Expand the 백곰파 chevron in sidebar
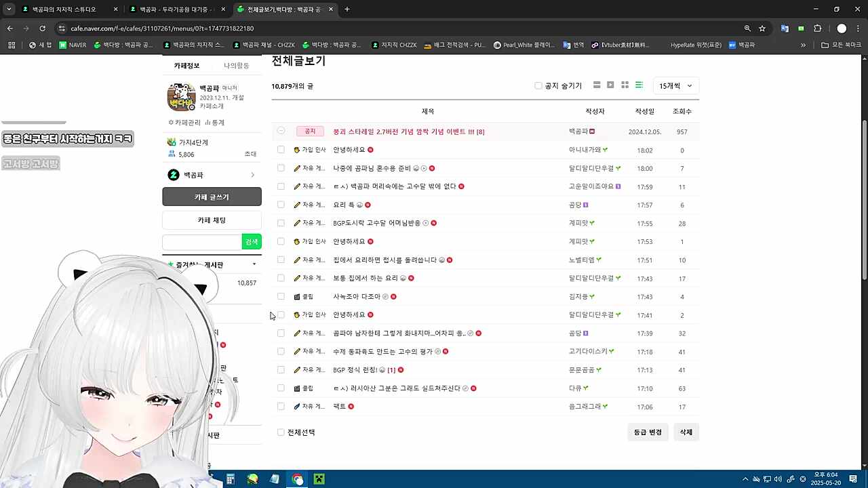 [253, 175]
